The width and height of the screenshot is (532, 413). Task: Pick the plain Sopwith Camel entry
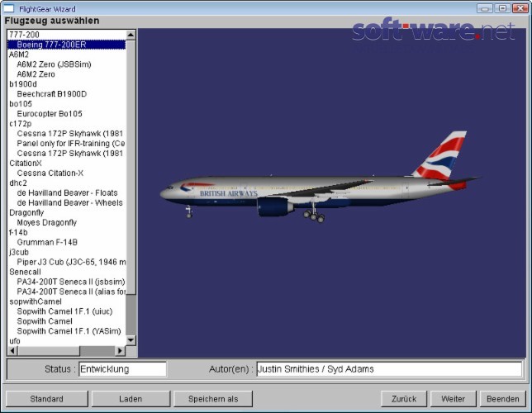click(x=66, y=321)
